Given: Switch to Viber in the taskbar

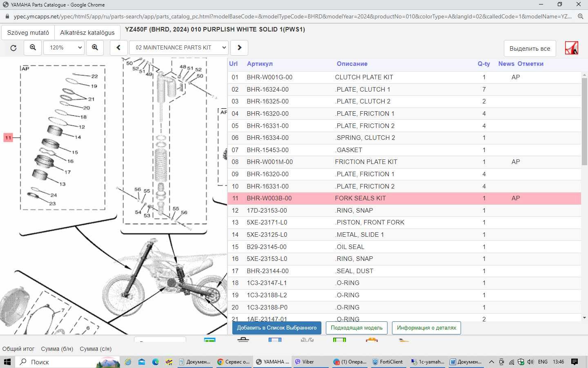Looking at the screenshot, I should (310, 362).
